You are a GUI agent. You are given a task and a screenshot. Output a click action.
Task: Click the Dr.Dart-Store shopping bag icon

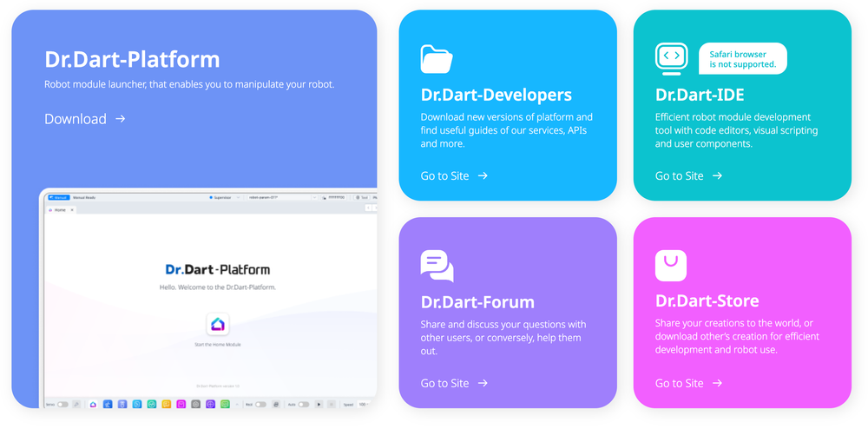pyautogui.click(x=671, y=266)
